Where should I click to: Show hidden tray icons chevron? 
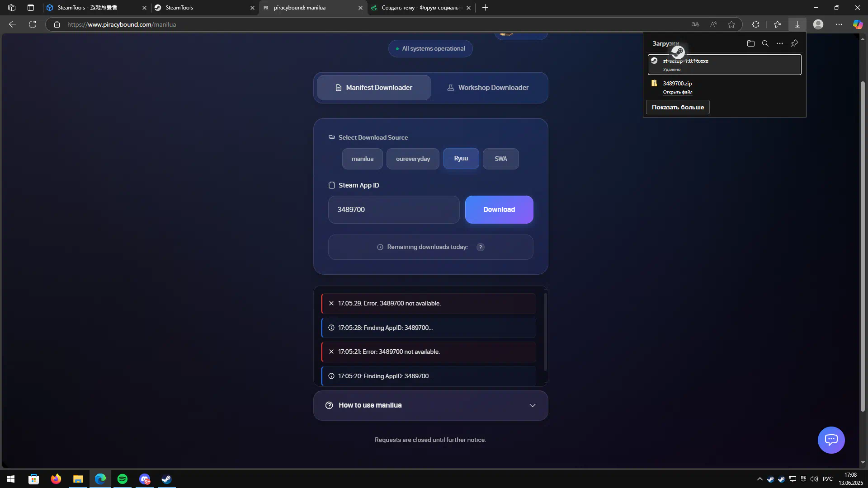[759, 479]
